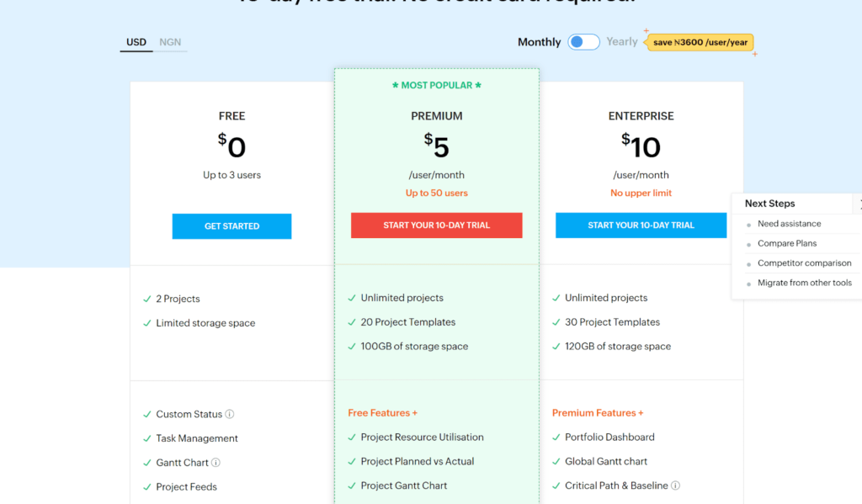Collapse the Next Steps panel arrow

tap(859, 204)
